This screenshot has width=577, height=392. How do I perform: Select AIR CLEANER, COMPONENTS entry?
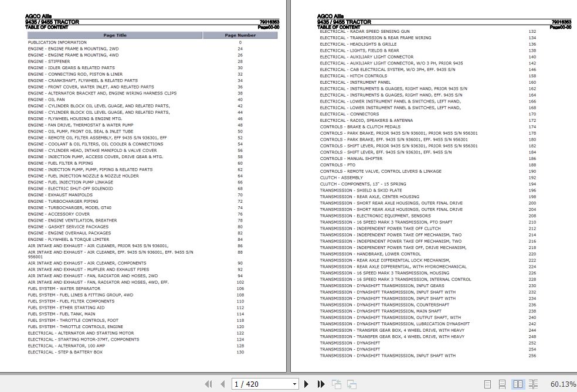117,263
